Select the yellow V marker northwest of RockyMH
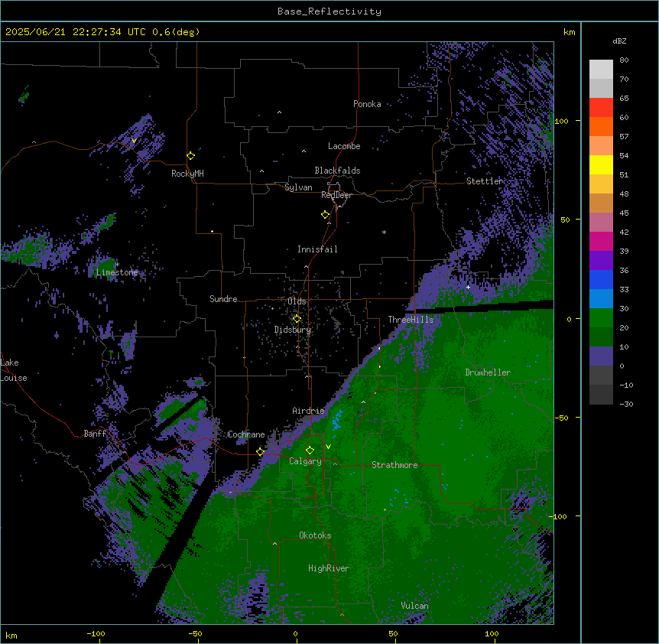The width and height of the screenshot is (659, 644). click(x=134, y=141)
